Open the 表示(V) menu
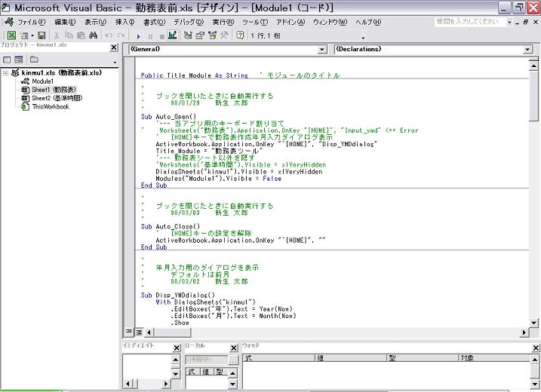The image size is (541, 392). coord(96,22)
